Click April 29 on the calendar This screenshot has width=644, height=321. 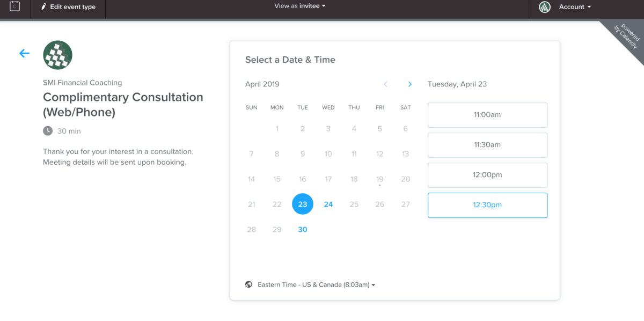click(x=277, y=229)
